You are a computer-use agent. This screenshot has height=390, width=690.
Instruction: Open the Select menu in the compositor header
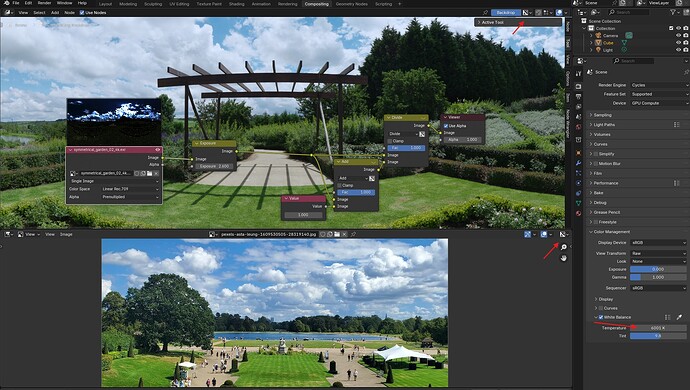coord(39,13)
